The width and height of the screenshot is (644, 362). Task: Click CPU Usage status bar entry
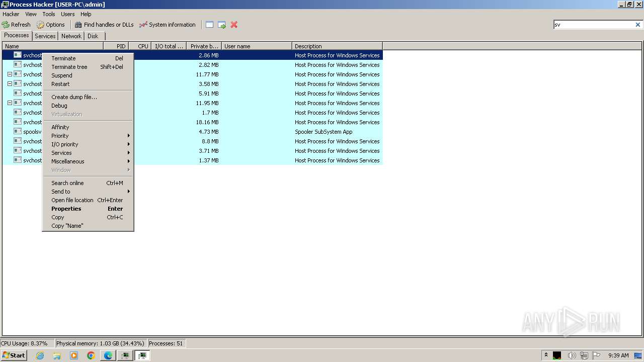[x=27, y=343]
